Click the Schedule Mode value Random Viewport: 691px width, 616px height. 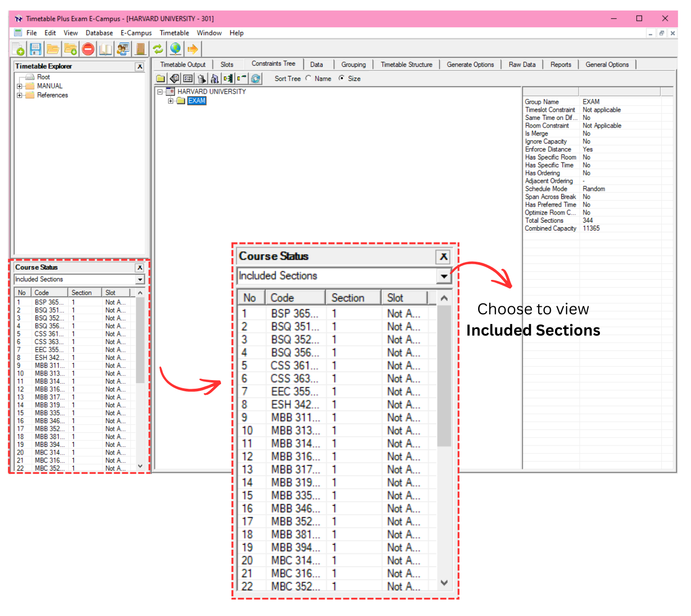(593, 189)
